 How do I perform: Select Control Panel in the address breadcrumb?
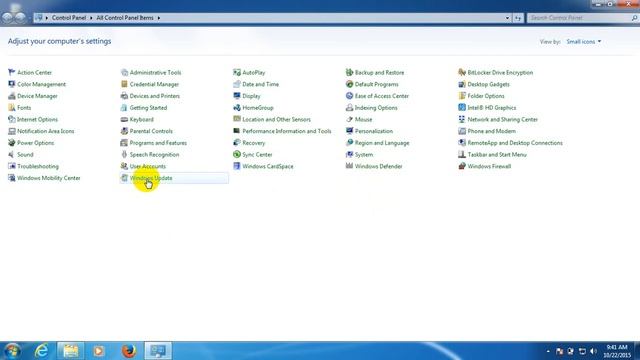tap(69, 18)
